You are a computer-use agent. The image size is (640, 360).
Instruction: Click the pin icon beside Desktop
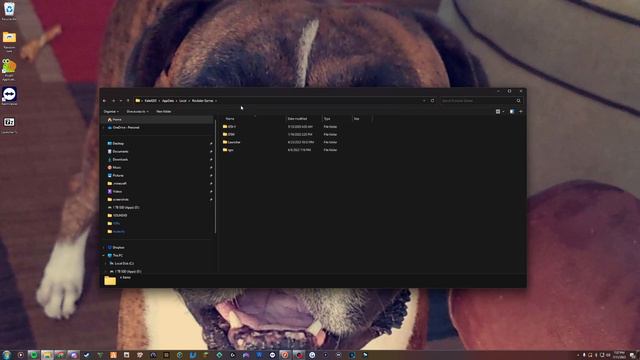(211, 144)
